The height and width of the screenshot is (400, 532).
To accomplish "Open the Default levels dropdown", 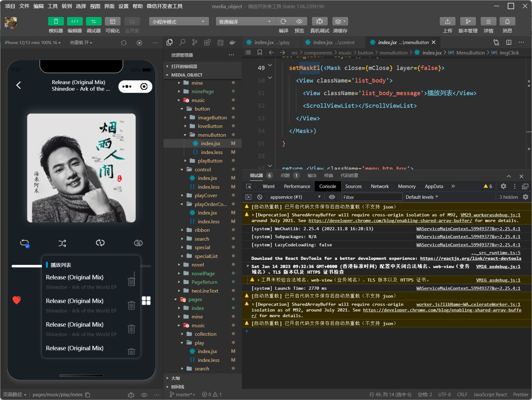I will point(422,197).
